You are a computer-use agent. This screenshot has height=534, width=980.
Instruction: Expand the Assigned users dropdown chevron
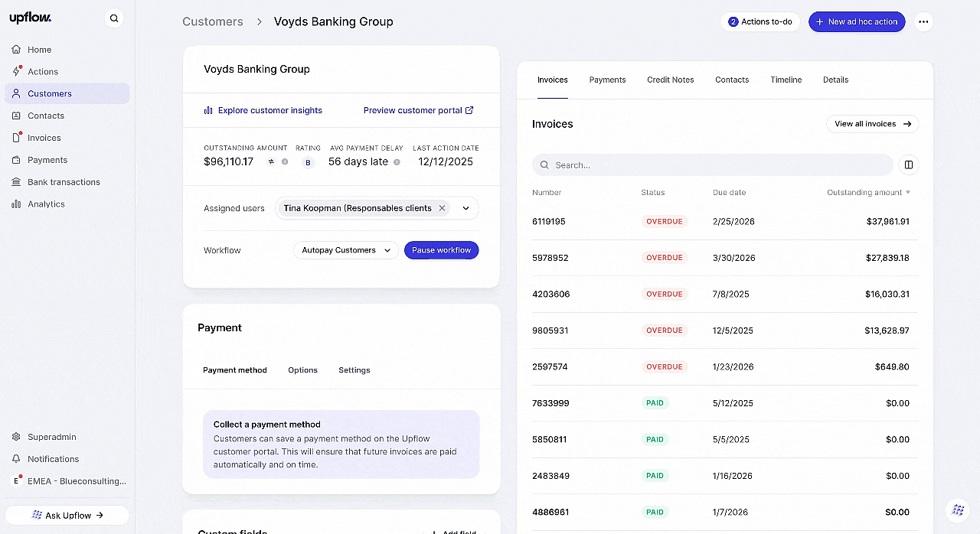point(465,208)
